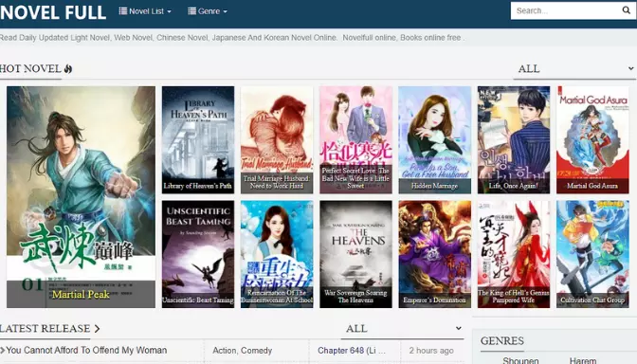The width and height of the screenshot is (637, 364).
Task: Open Chapter 648 link
Action: pos(352,351)
